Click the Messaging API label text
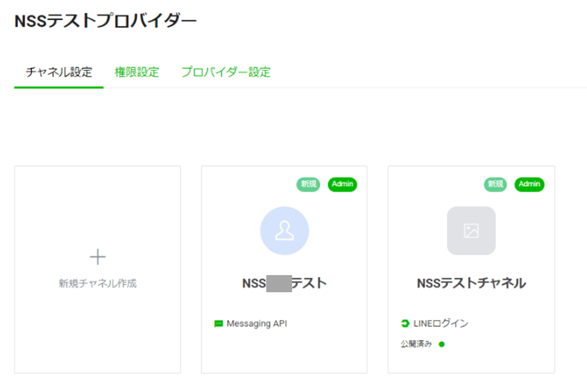Screen dimensions: 587x392 coord(256,324)
